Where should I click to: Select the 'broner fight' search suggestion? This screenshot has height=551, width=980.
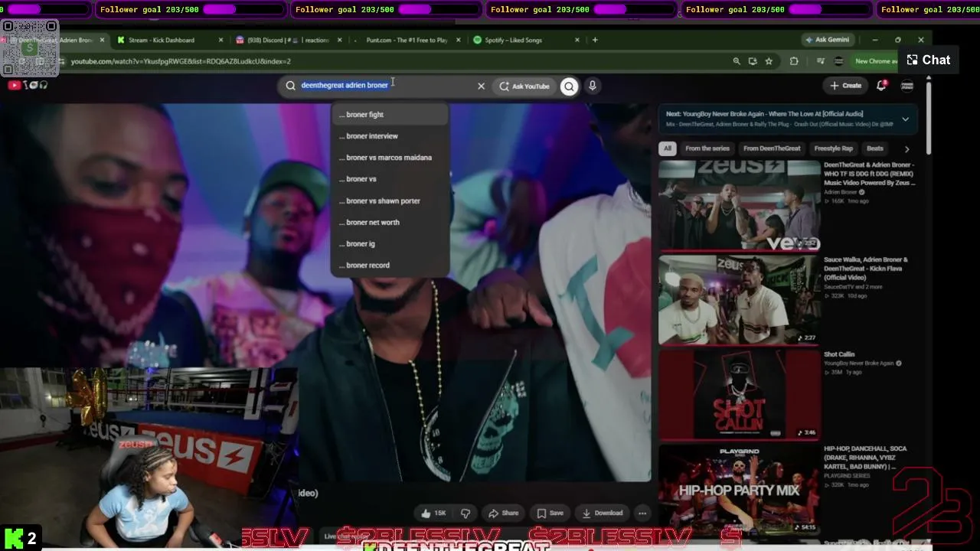390,115
